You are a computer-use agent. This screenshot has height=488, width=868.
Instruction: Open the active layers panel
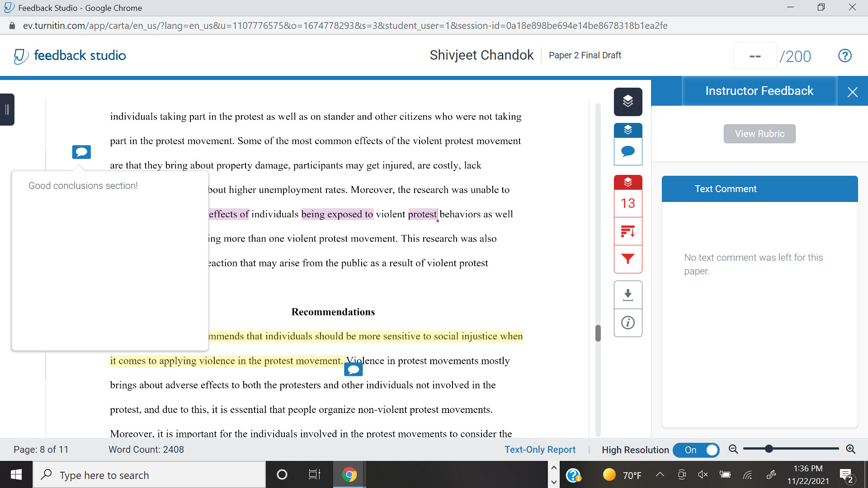pyautogui.click(x=628, y=101)
